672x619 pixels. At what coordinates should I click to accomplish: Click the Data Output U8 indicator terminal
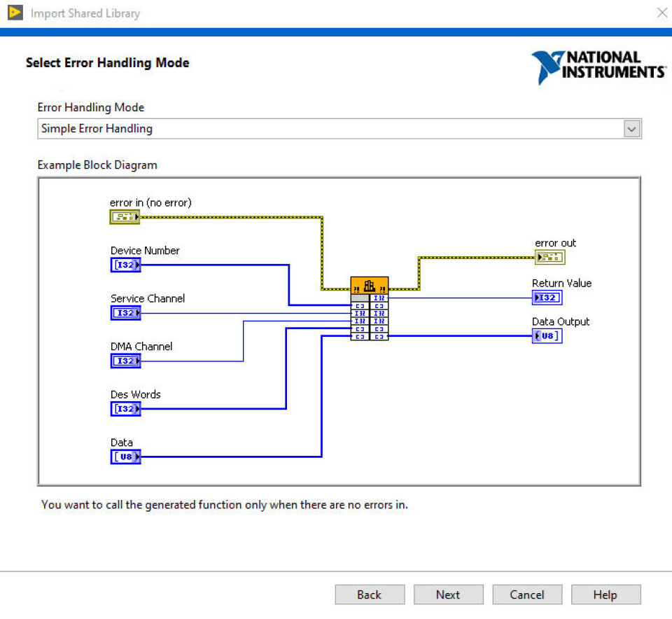(547, 335)
